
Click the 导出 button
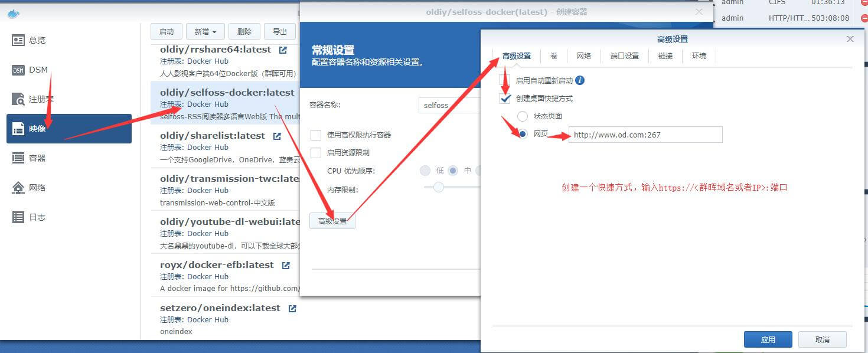280,32
